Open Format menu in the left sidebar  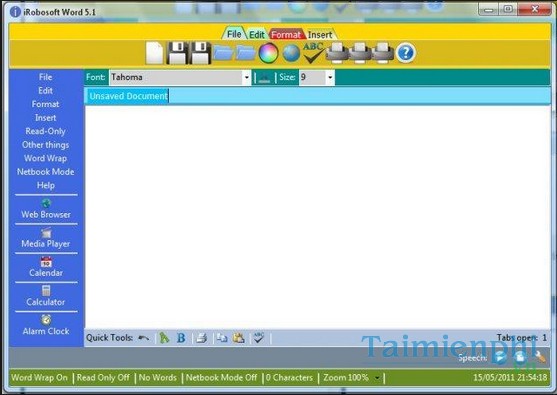(x=45, y=104)
